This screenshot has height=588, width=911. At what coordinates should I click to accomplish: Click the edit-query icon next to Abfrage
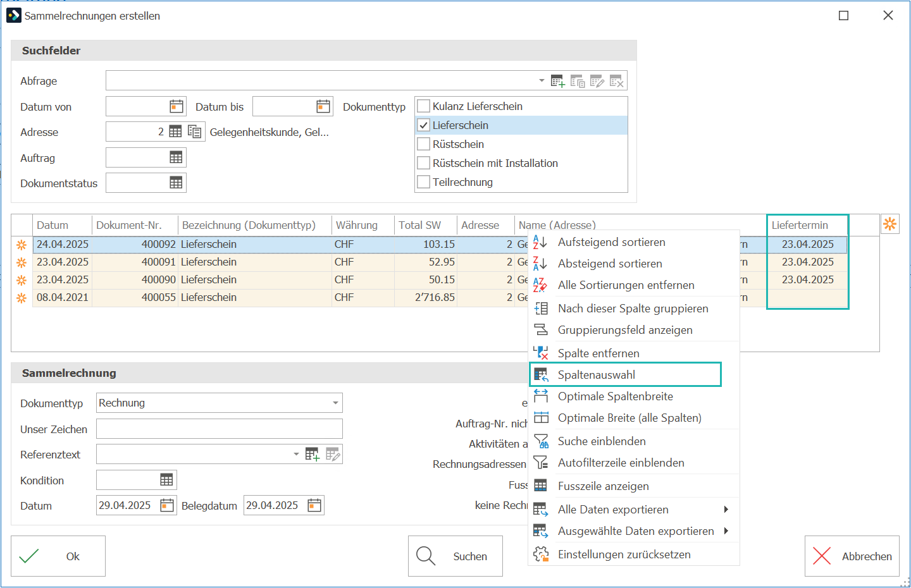coord(597,81)
